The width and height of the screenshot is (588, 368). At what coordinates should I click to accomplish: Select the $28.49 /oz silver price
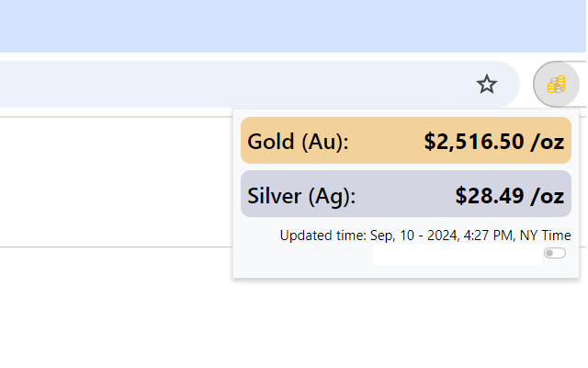pyautogui.click(x=509, y=195)
